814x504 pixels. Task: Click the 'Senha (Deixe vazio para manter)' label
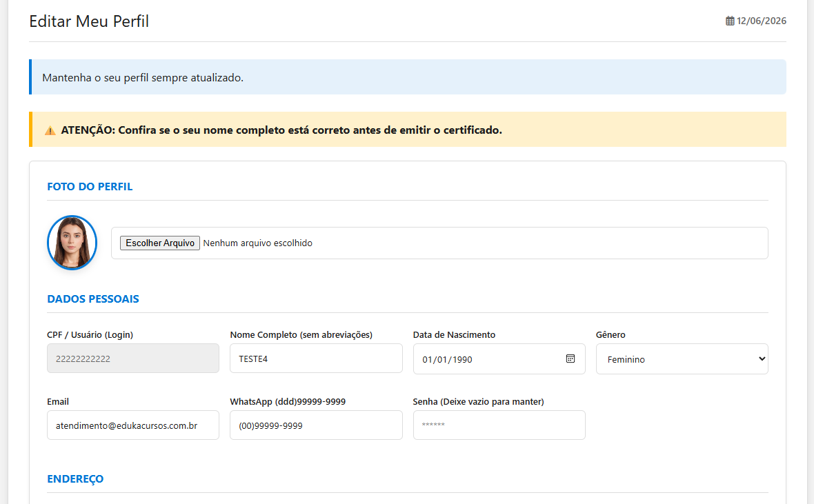tap(478, 402)
